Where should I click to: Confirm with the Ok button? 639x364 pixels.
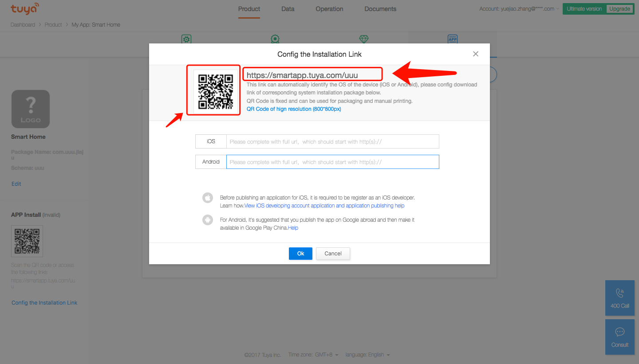[300, 254]
